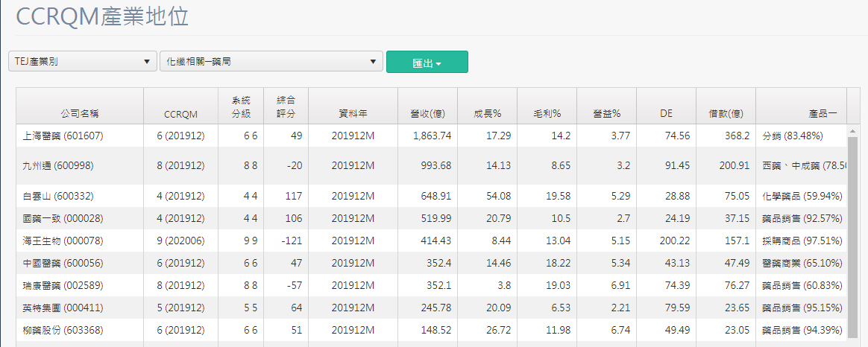Click the 借款(億) column header
Screen dimensions: 868x347
point(726,114)
